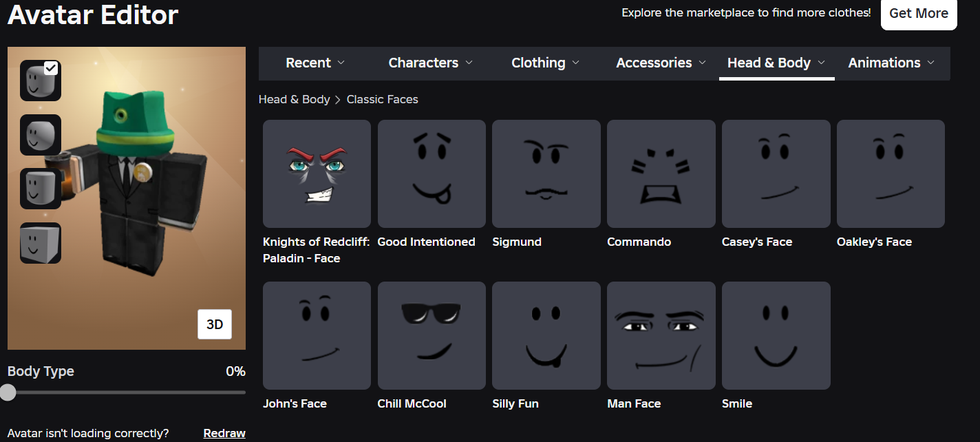Click the 'Avatar Editor' heading

(x=93, y=14)
